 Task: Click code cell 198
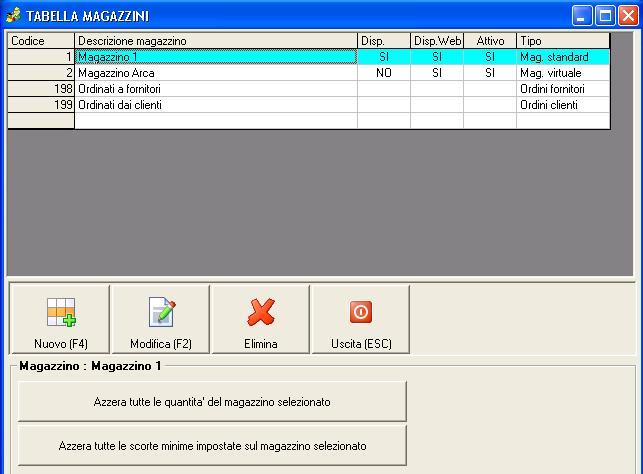click(x=41, y=89)
